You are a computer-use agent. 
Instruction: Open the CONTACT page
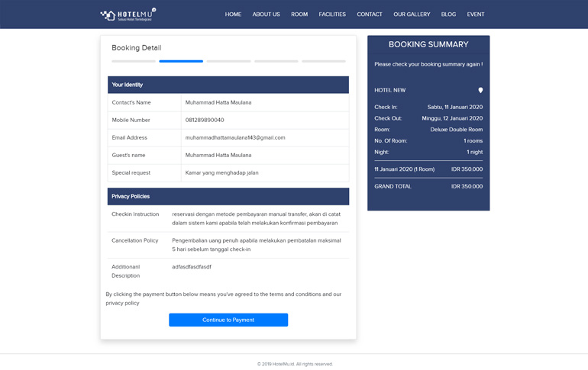tap(370, 14)
